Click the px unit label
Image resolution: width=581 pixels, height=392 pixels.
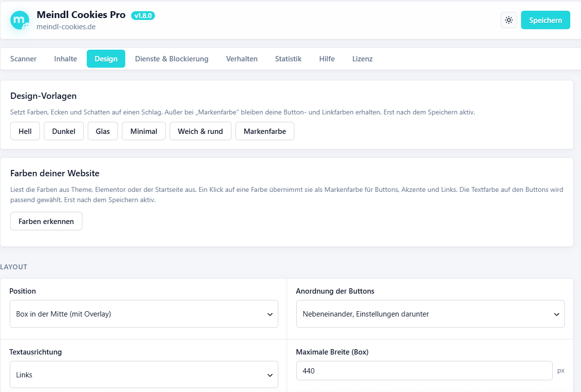pos(561,371)
